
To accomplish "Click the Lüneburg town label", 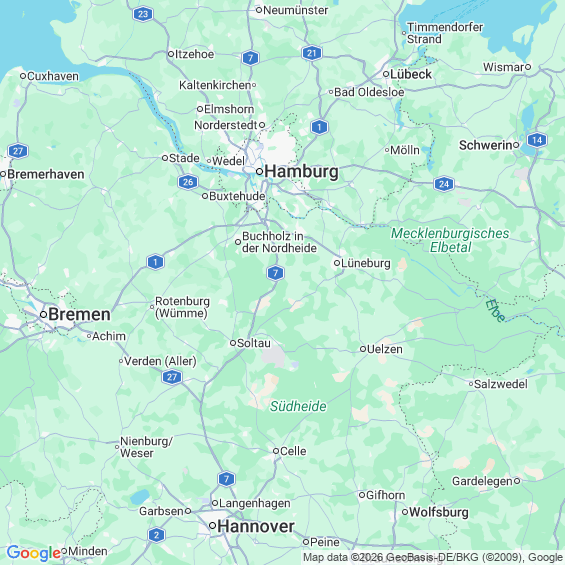I will coord(365,263).
